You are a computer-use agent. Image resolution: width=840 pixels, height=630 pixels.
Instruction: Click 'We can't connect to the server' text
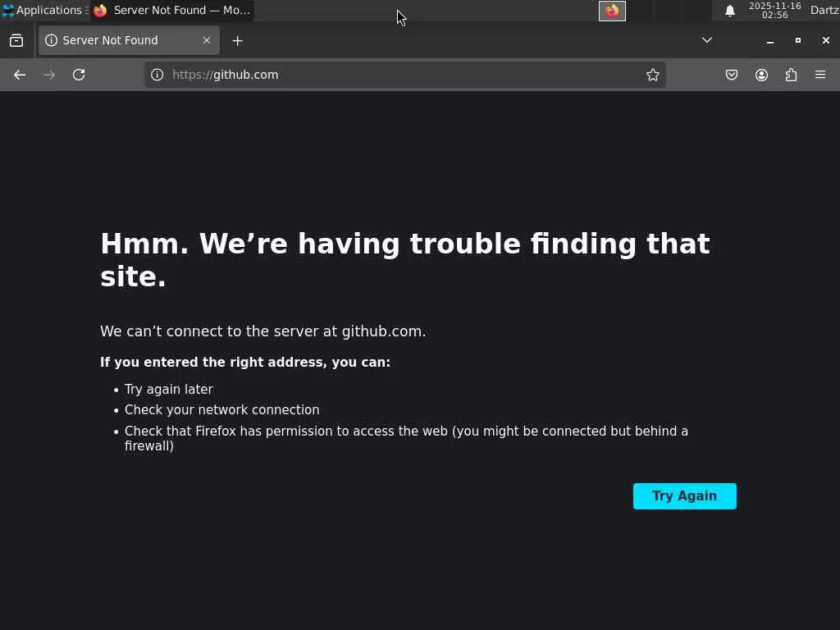[263, 331]
